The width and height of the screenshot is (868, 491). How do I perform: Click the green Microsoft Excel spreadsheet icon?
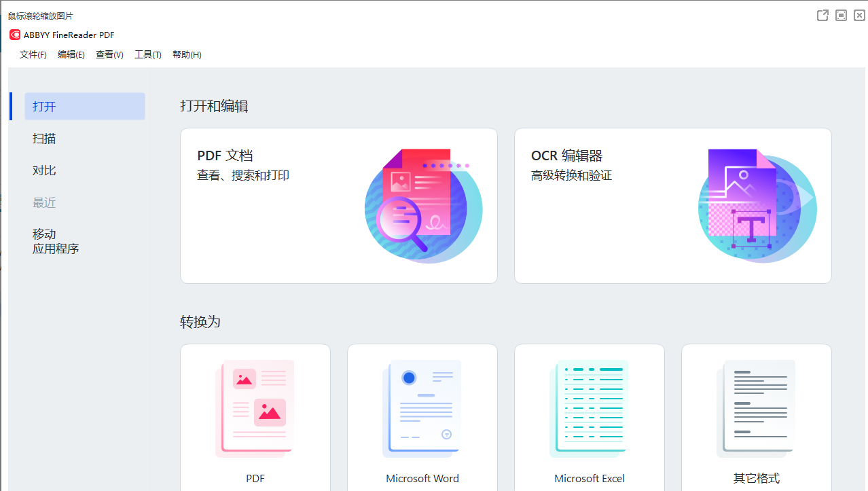coord(589,408)
